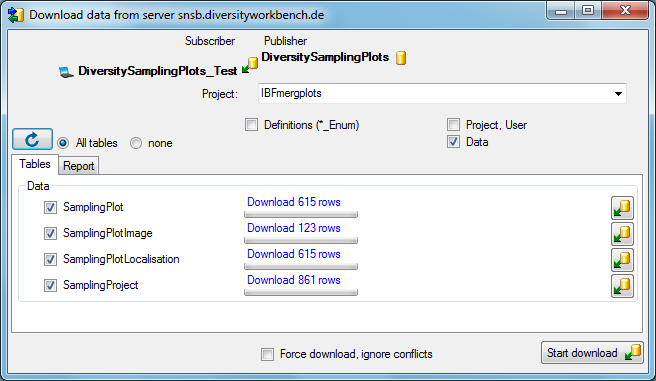Click the SamplingPlotLocalisation row download icon
The image size is (656, 381).
[x=622, y=260]
